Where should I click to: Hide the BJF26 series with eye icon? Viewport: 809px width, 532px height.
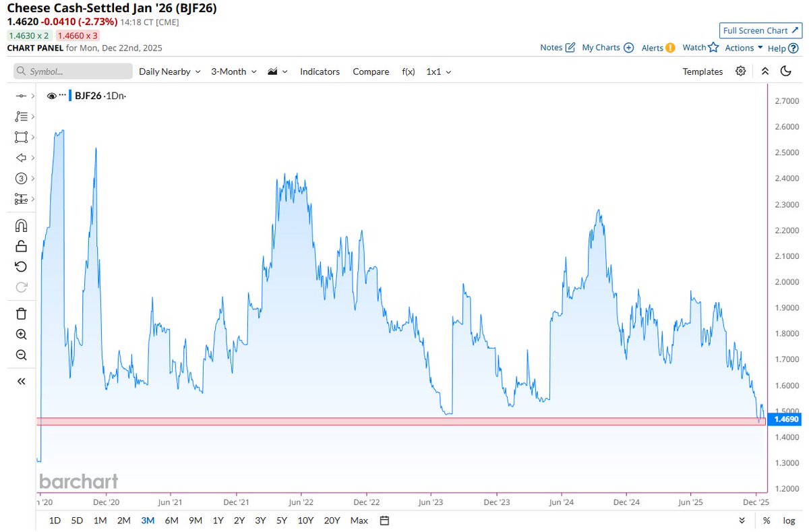click(51, 96)
